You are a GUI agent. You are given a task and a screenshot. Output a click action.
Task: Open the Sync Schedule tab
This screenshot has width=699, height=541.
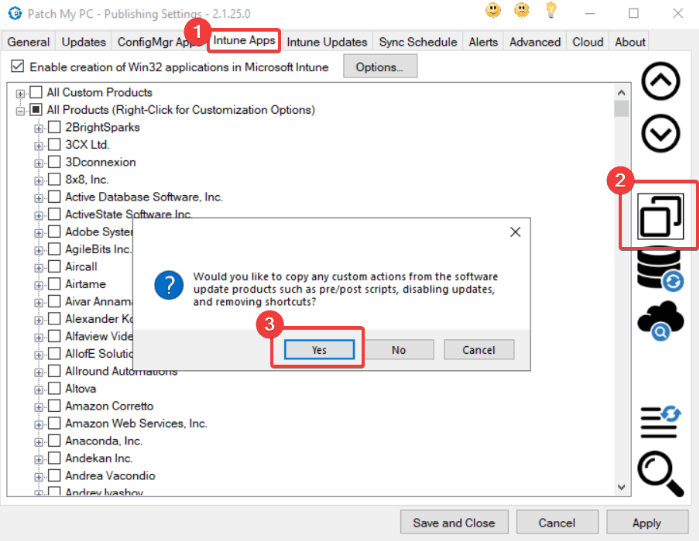pyautogui.click(x=418, y=42)
